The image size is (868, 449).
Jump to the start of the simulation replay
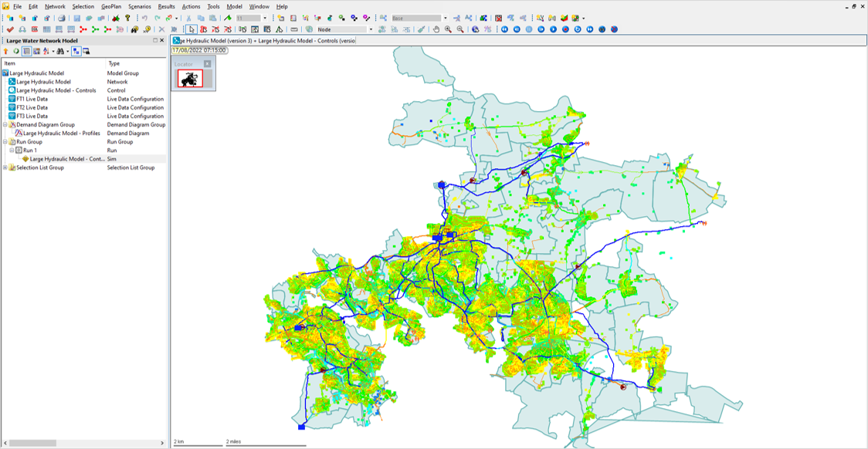505,29
